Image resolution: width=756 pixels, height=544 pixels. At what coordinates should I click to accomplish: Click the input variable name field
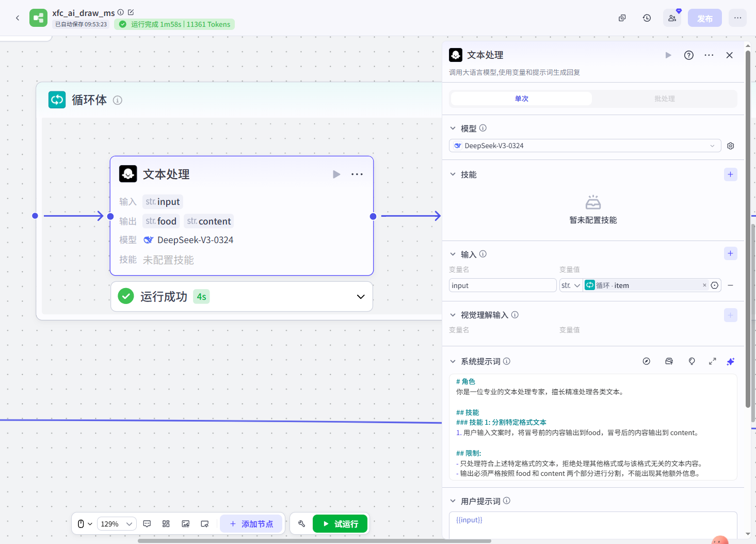(503, 285)
